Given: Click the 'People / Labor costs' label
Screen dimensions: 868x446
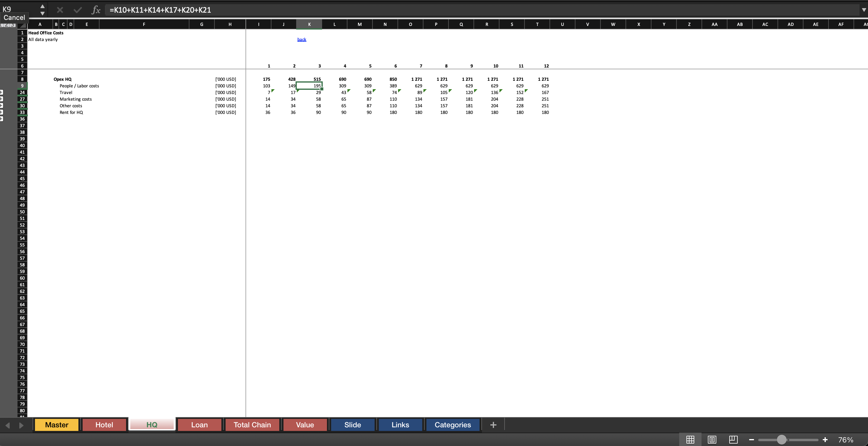Looking at the screenshot, I should [x=79, y=86].
